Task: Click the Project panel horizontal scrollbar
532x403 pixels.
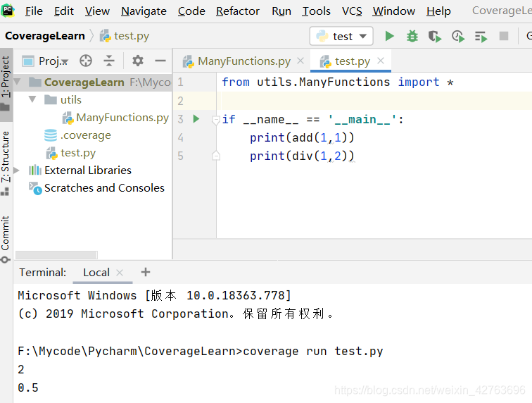Action: (56, 254)
